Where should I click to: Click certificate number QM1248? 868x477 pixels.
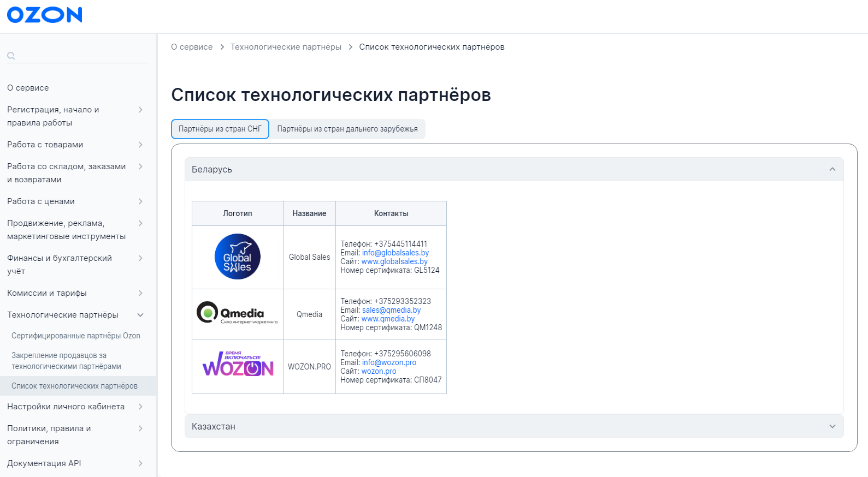coord(428,327)
